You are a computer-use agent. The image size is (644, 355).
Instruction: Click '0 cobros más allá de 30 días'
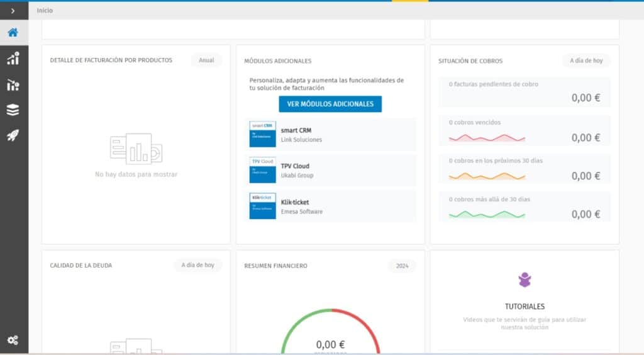click(489, 200)
